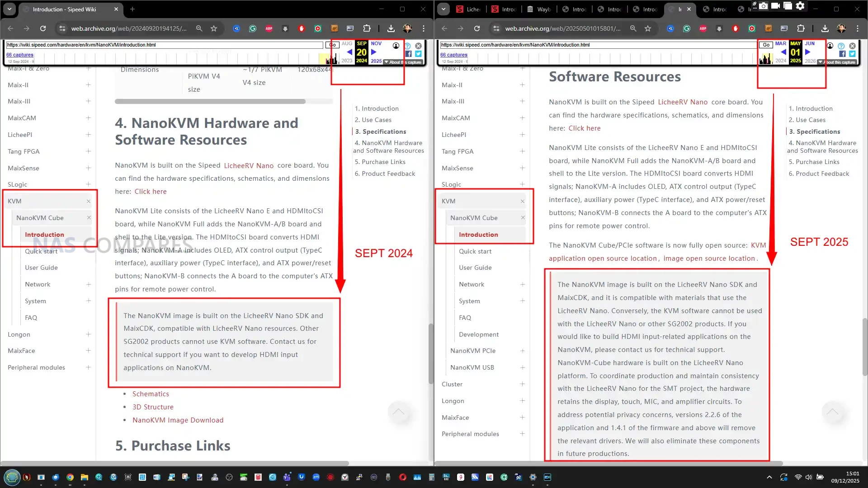Click horizontal scrollbar under specifications table

click(x=210, y=102)
